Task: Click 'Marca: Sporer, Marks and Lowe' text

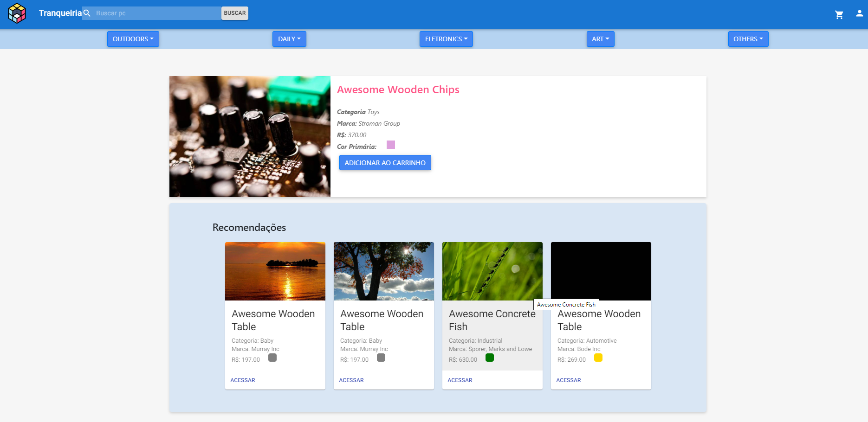Action: [x=491, y=349]
